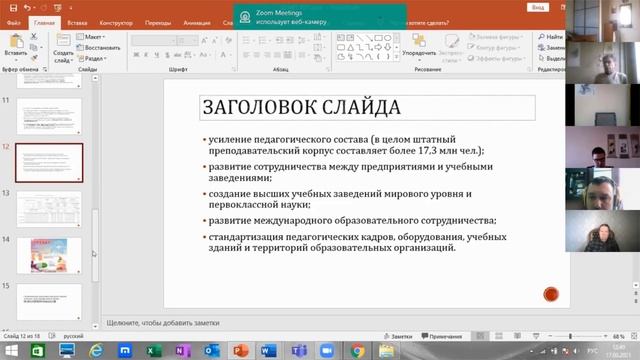Click the increase font size icon
The width and height of the screenshot is (640, 360).
point(204,40)
